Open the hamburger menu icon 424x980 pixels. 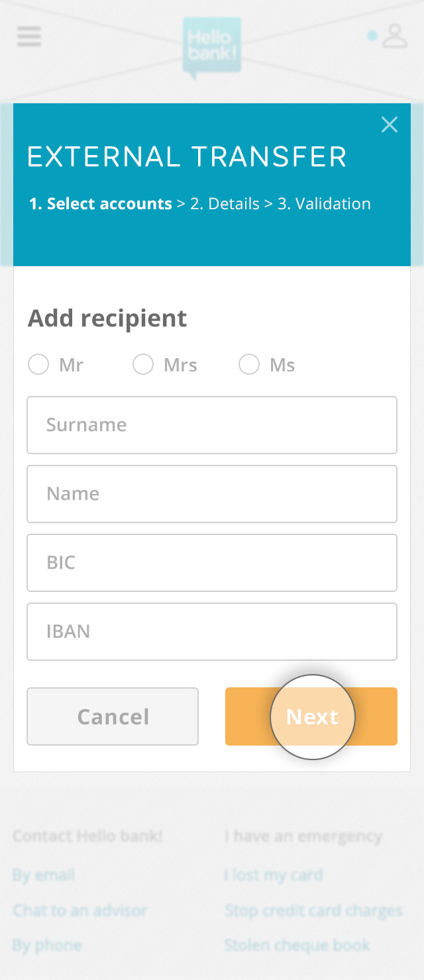[x=29, y=36]
